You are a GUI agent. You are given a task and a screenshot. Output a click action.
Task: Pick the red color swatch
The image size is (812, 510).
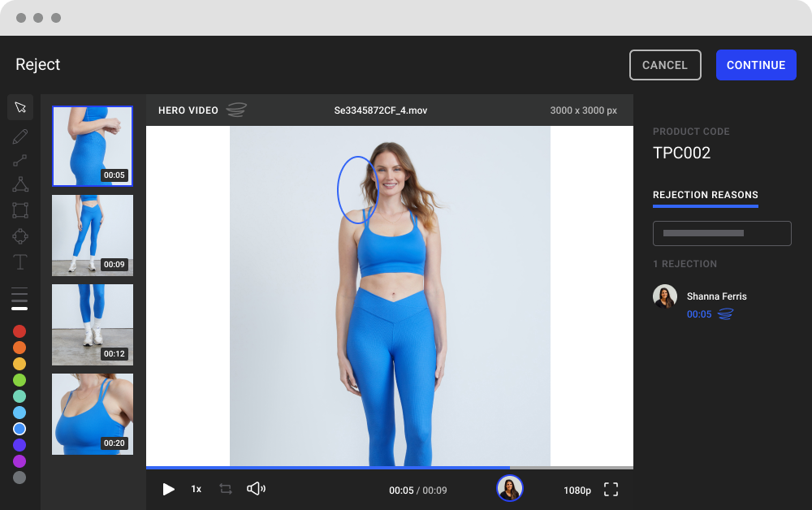[19, 331]
